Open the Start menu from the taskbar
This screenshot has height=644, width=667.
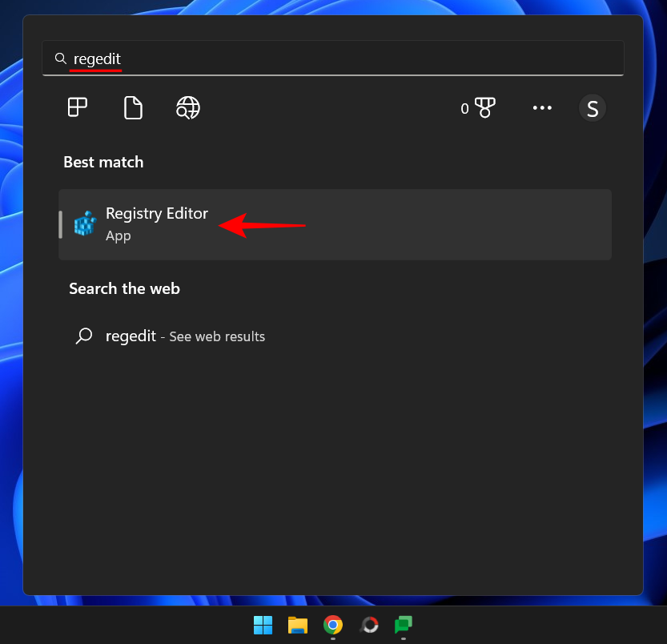click(262, 626)
